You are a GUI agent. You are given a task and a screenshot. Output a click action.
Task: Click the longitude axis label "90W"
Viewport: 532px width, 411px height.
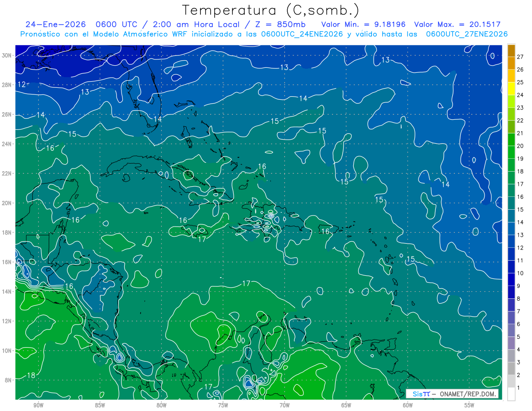click(x=38, y=405)
